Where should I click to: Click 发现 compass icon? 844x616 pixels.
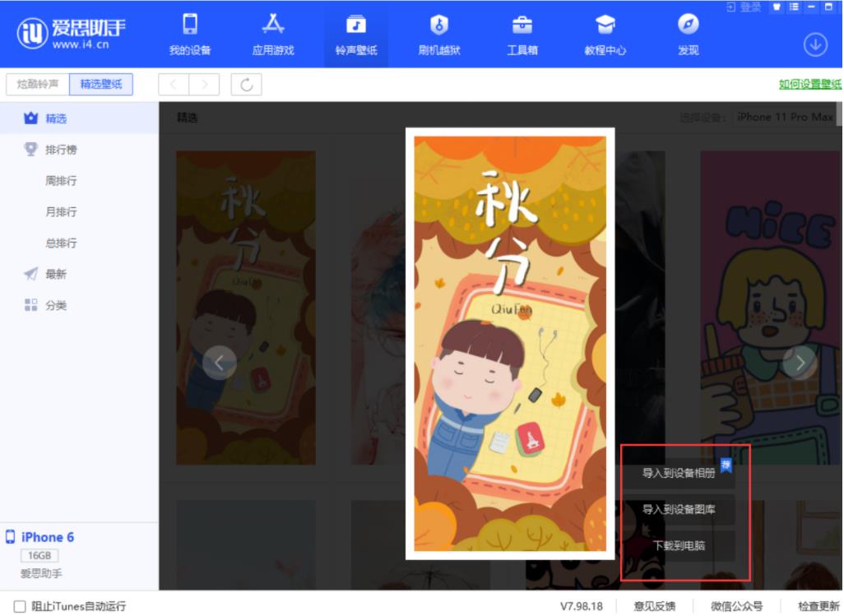[688, 25]
